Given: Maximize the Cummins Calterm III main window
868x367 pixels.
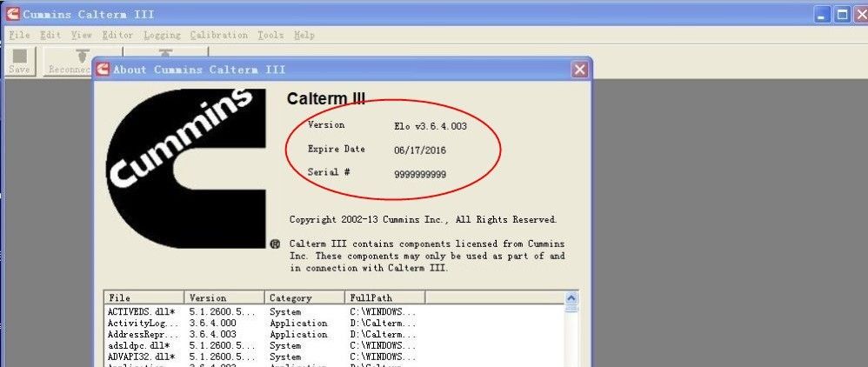Looking at the screenshot, I should pyautogui.click(x=843, y=15).
